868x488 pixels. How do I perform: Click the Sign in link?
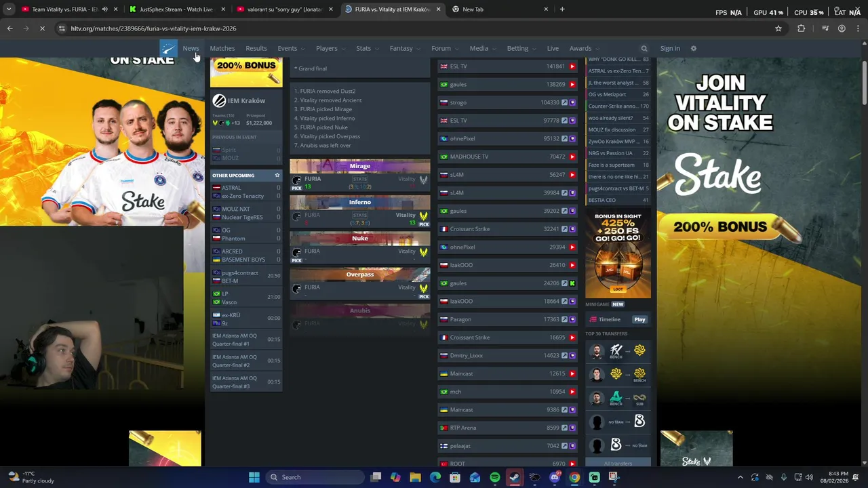pos(669,49)
